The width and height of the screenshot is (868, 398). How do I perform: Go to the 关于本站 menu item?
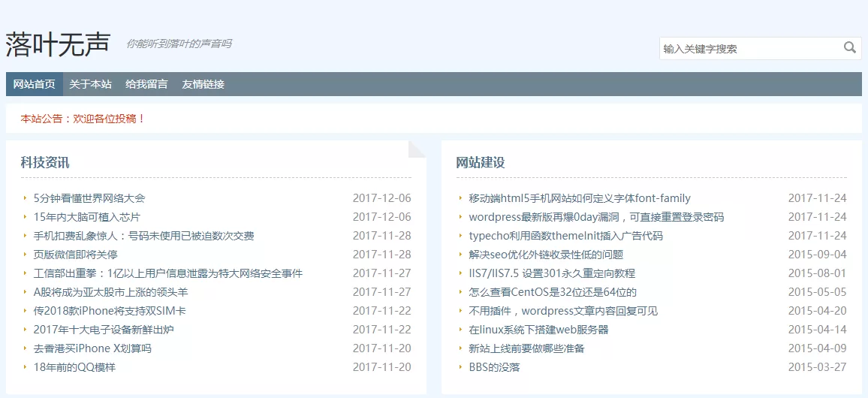(x=90, y=84)
